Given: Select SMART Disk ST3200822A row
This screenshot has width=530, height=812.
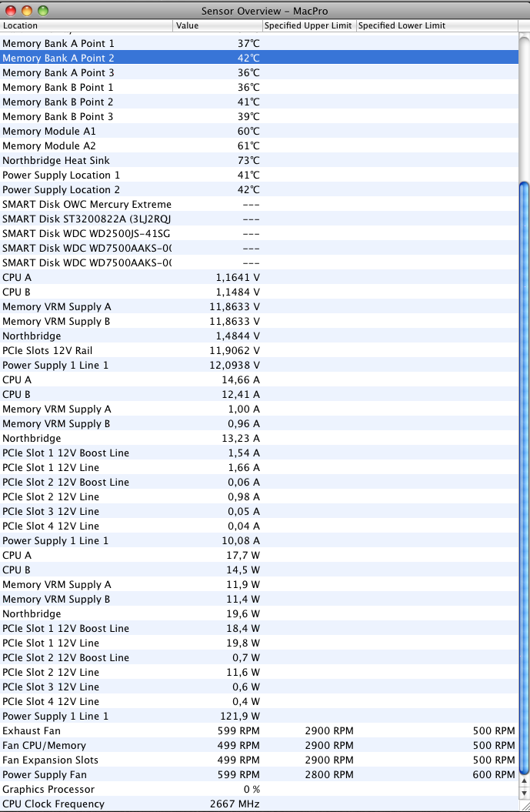Looking at the screenshot, I should 258,219.
